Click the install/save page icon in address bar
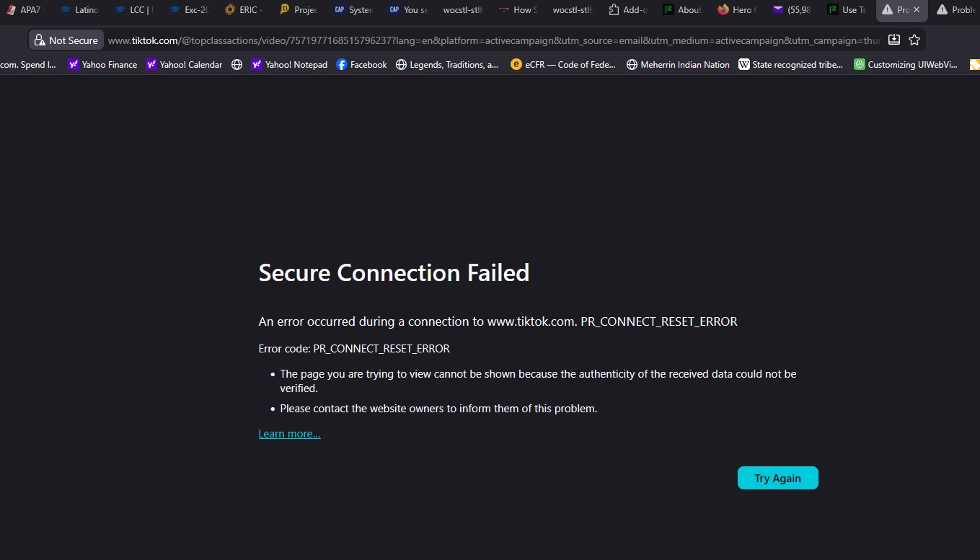Viewport: 980px width, 560px height. pyautogui.click(x=894, y=40)
